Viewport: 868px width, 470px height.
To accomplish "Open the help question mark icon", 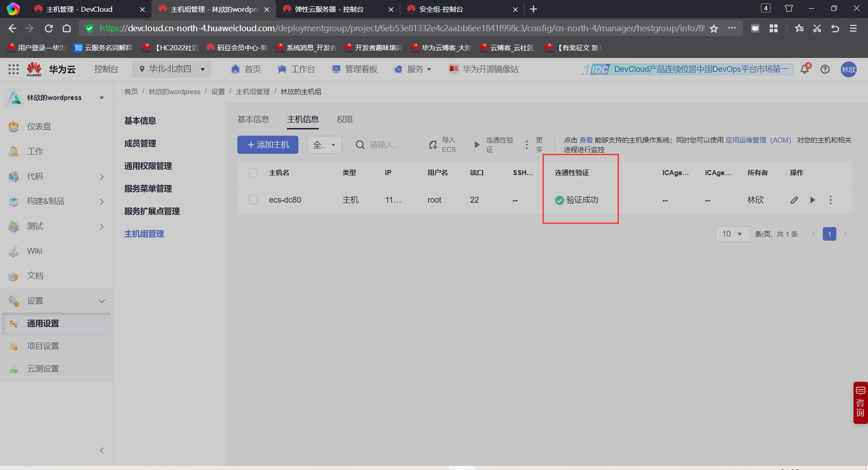I will coord(825,69).
